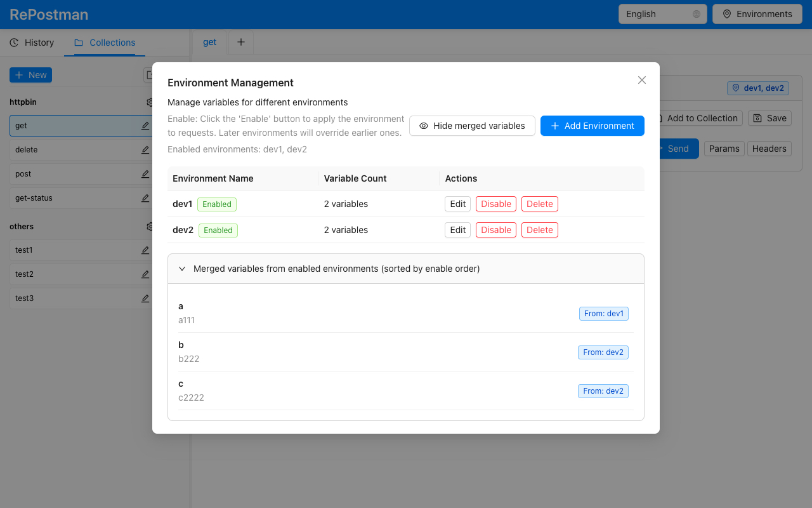Click pencil edit icon for get request
812x508 pixels.
pyautogui.click(x=145, y=126)
